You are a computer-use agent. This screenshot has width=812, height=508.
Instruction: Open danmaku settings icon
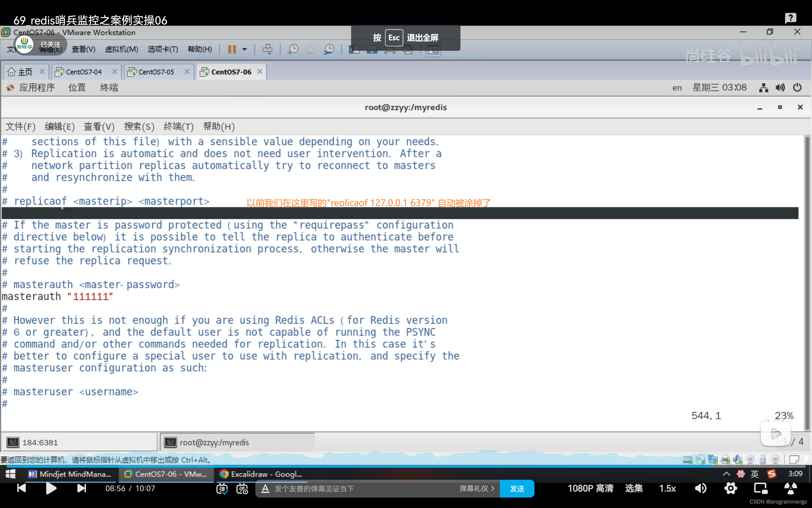tap(242, 489)
